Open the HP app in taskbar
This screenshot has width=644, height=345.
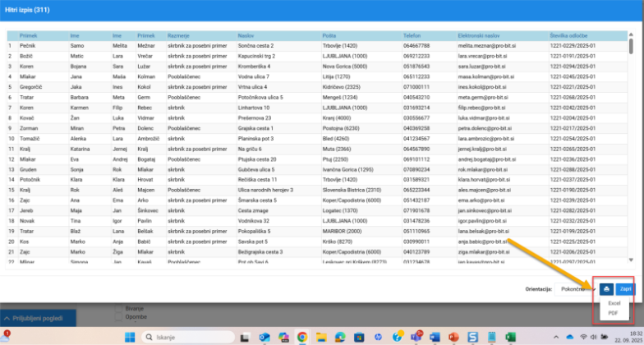[378, 337]
